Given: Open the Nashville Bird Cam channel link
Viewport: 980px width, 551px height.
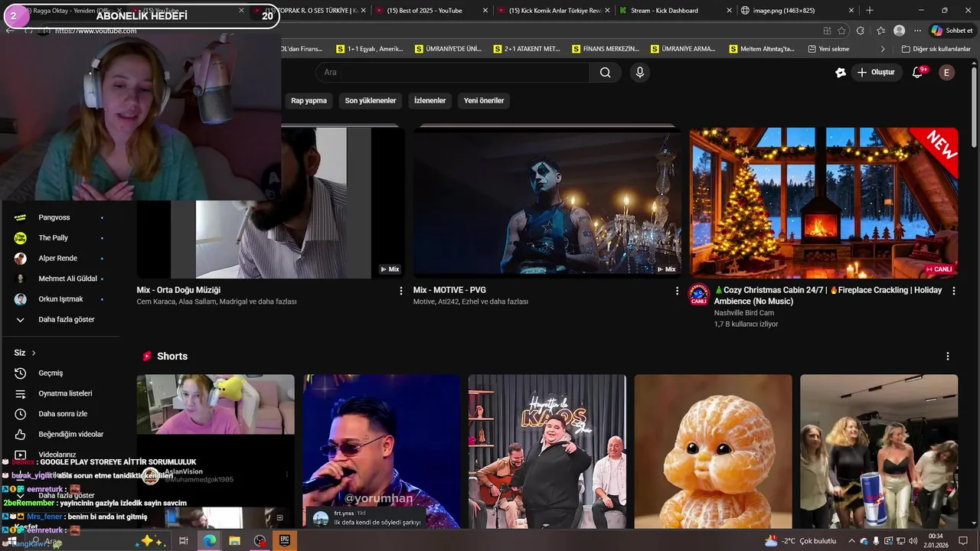Looking at the screenshot, I should tap(744, 313).
